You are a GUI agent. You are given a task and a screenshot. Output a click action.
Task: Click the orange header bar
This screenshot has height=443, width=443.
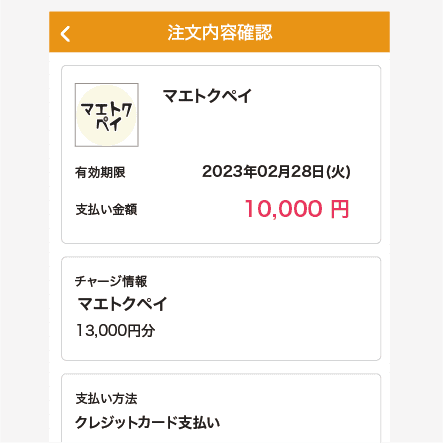pos(219,32)
